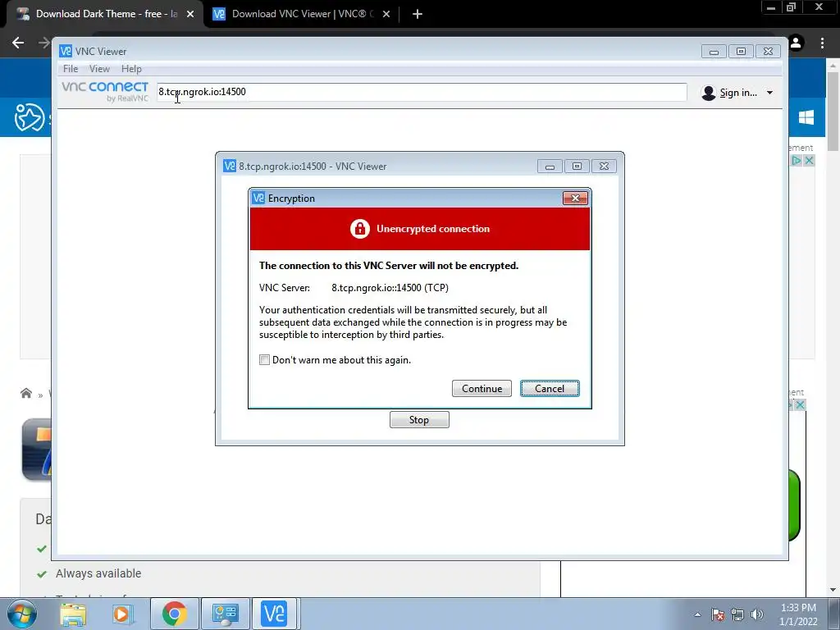This screenshot has height=630, width=840.
Task: Open the Windows Start menu
Action: 21,614
